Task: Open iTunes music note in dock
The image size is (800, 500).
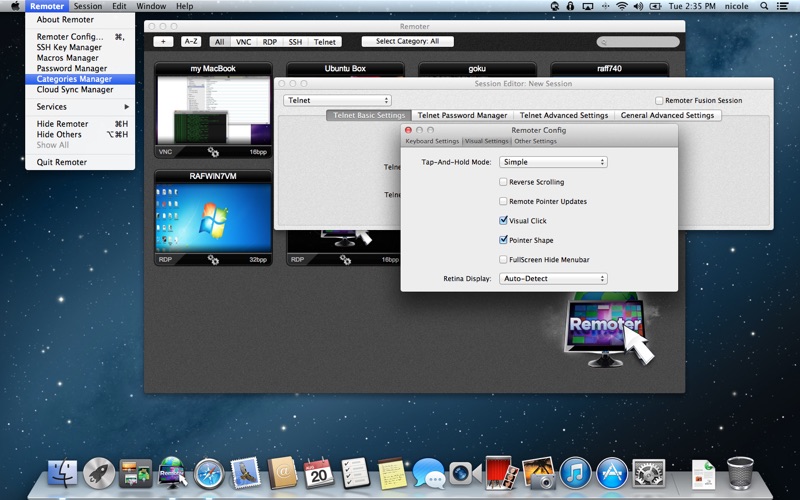Action: (575, 473)
